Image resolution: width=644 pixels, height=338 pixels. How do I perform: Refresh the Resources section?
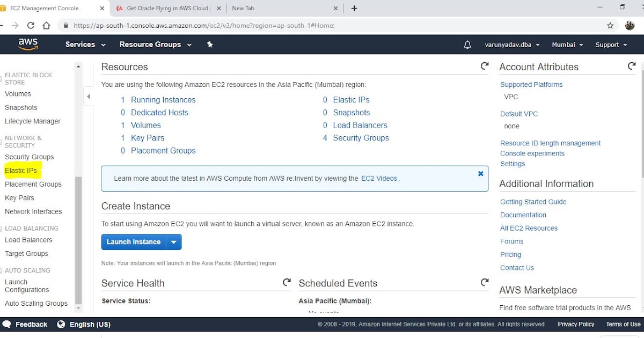click(484, 65)
